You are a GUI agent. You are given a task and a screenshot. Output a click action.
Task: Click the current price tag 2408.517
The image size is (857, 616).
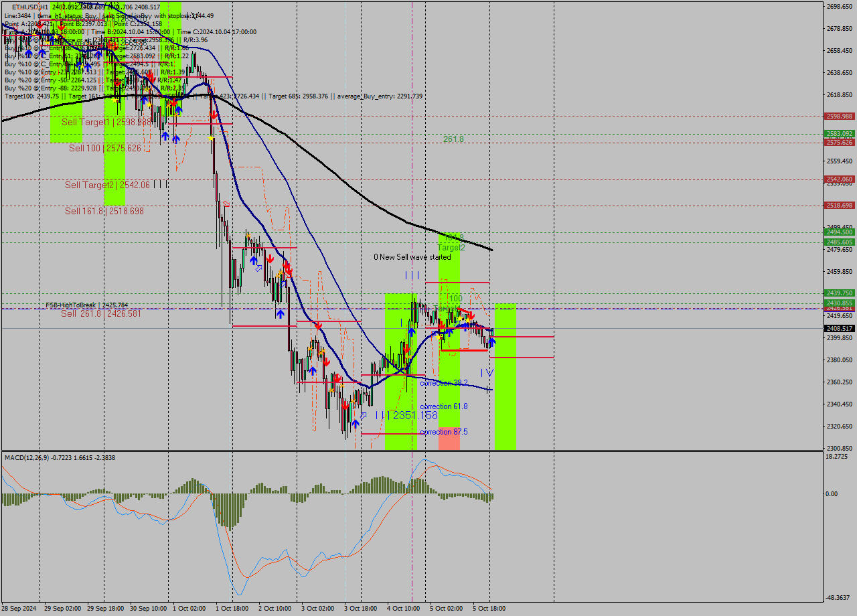pyautogui.click(x=839, y=328)
